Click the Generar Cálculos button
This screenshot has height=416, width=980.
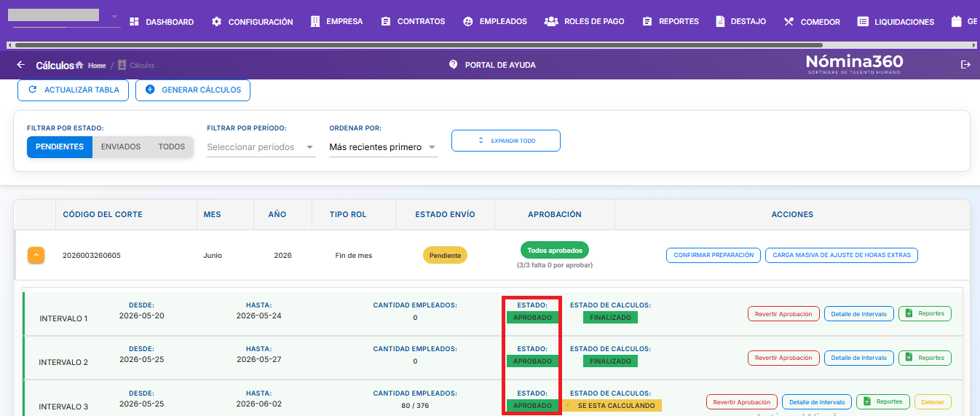click(193, 90)
